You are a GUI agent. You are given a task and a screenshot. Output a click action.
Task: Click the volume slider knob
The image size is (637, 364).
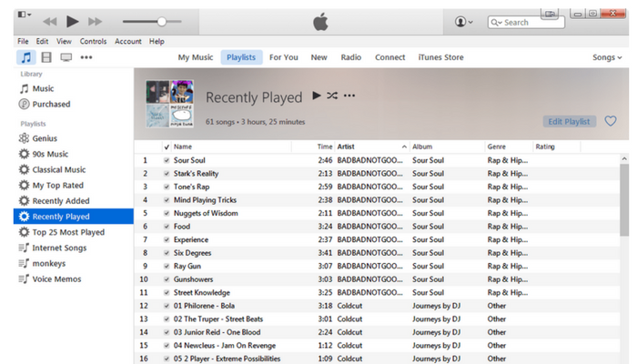tap(162, 22)
